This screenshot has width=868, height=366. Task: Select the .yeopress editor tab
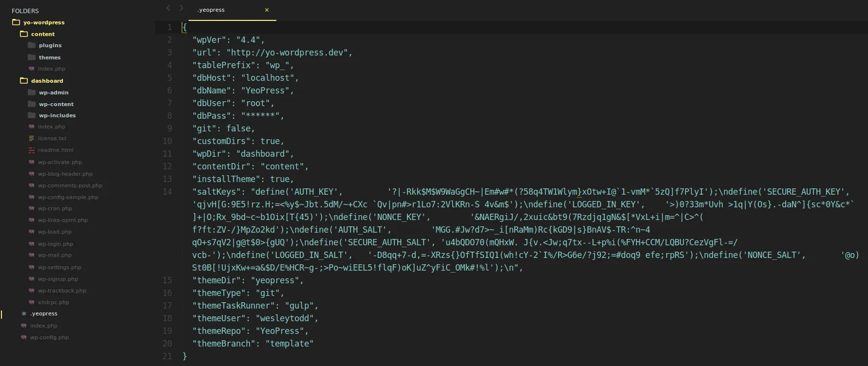click(232, 10)
